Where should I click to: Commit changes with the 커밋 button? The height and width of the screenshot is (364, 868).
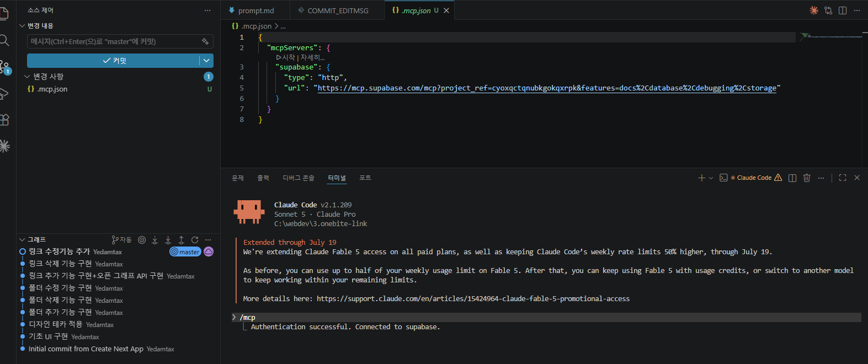click(x=113, y=61)
